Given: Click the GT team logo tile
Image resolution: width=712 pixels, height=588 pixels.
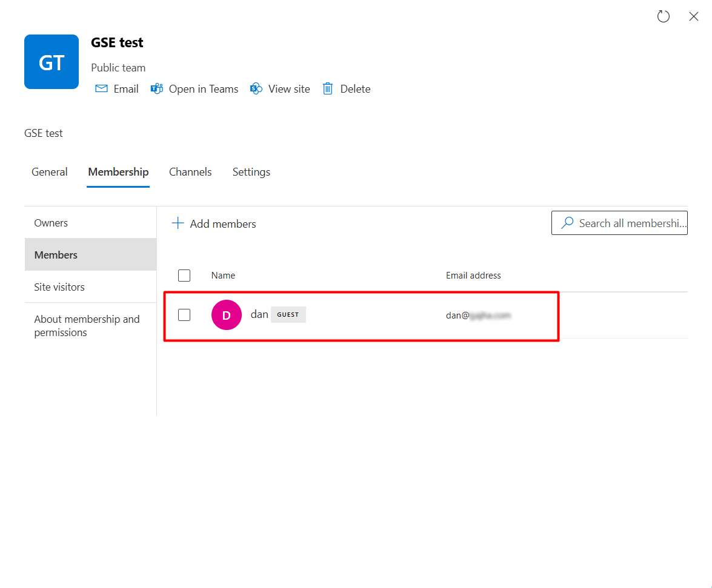Looking at the screenshot, I should pyautogui.click(x=52, y=62).
